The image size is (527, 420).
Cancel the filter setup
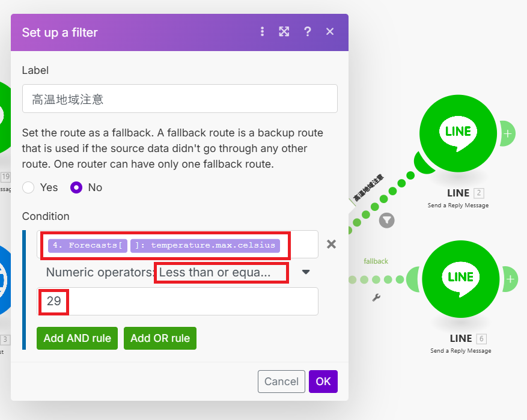pos(281,382)
